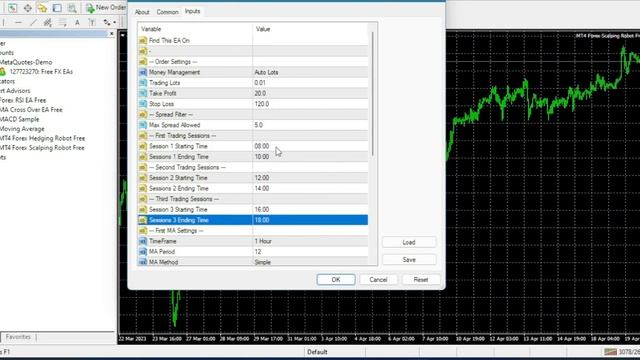Image resolution: width=640 pixels, height=360 pixels.
Task: Click the icon beside Find This EA On
Action: (143, 40)
